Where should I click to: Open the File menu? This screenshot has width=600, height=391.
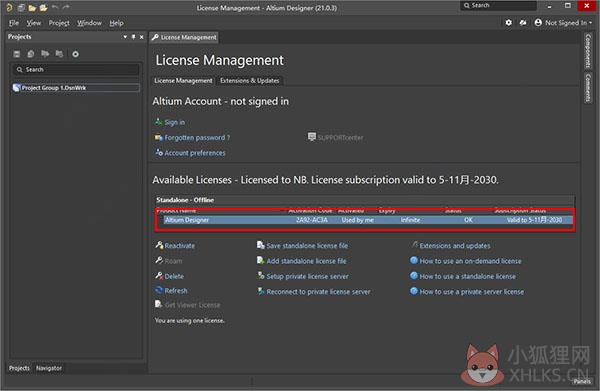(x=14, y=23)
